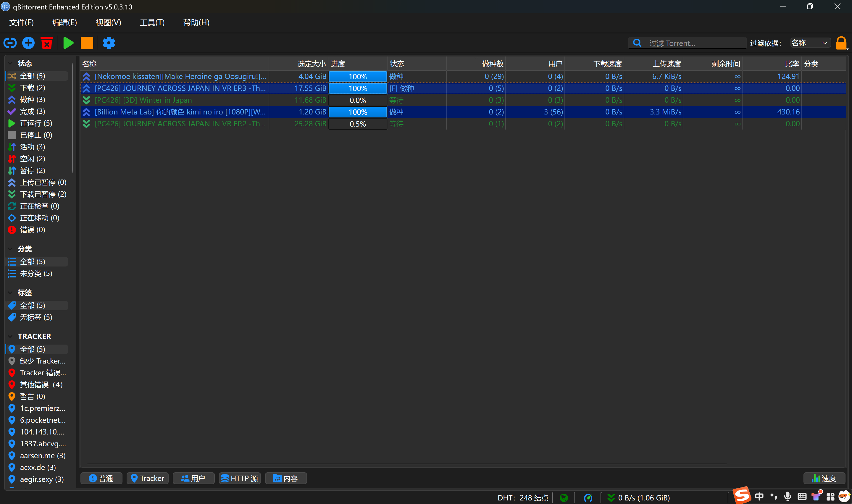
Task: Filter by Tracker 错误 entry
Action: coord(37,373)
